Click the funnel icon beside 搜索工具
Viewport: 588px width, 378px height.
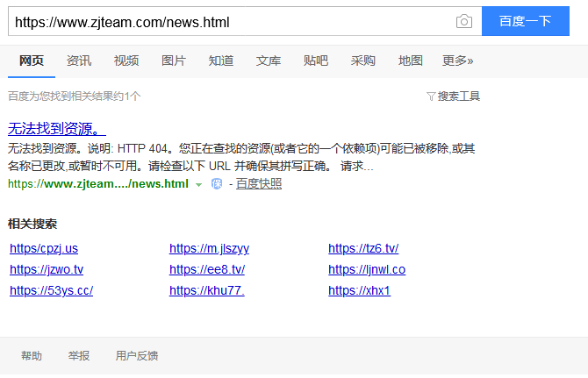[x=431, y=96]
